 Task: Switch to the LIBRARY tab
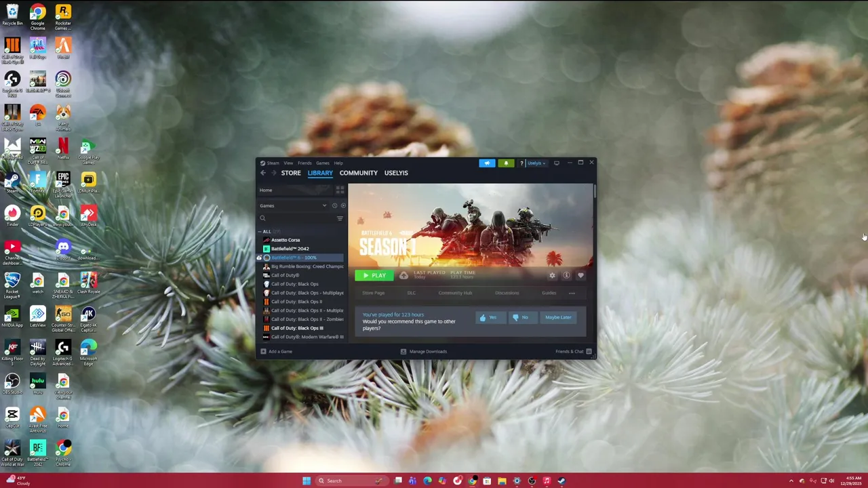(x=320, y=173)
